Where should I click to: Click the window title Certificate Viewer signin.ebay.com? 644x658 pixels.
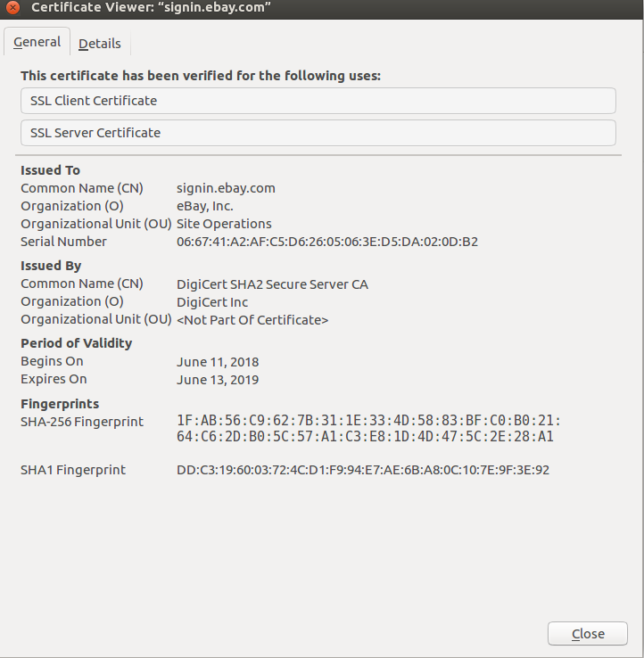151,7
